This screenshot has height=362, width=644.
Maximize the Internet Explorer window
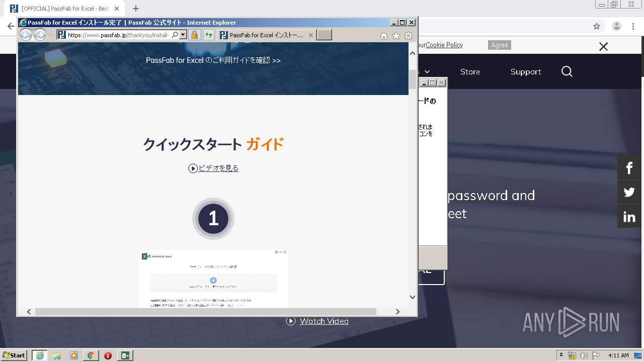tap(403, 23)
